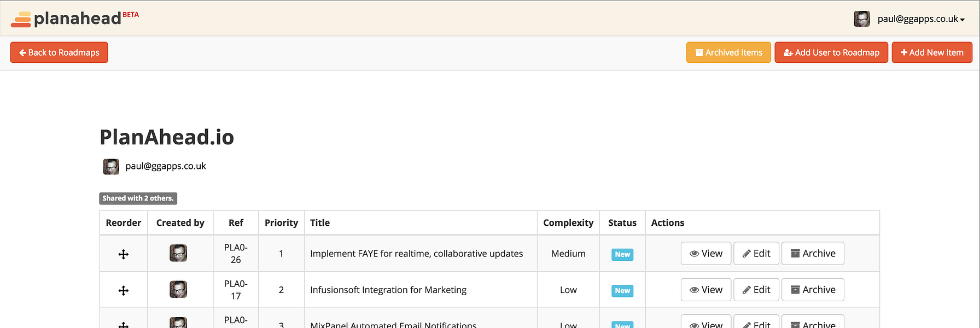Click the planahead logo icon
The height and width of the screenshot is (328, 980).
coord(21,19)
